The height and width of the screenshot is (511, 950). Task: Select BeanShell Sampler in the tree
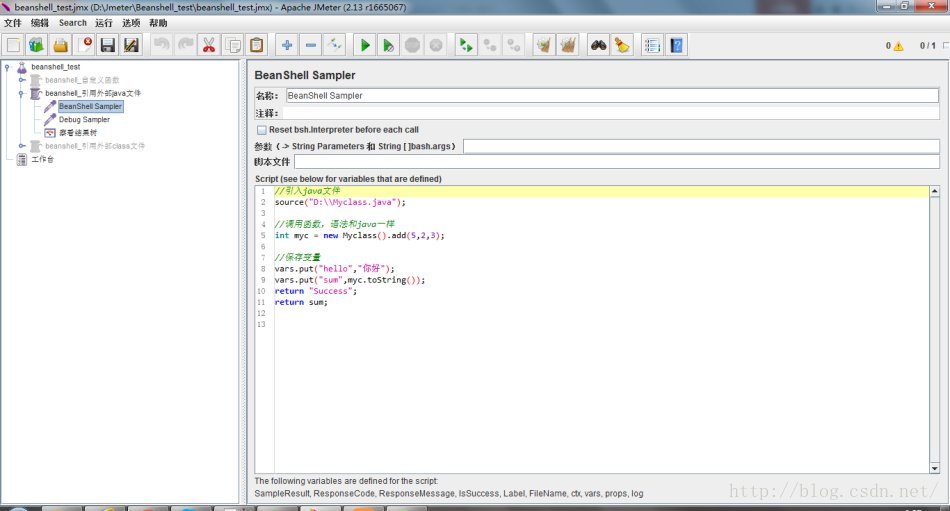click(90, 106)
